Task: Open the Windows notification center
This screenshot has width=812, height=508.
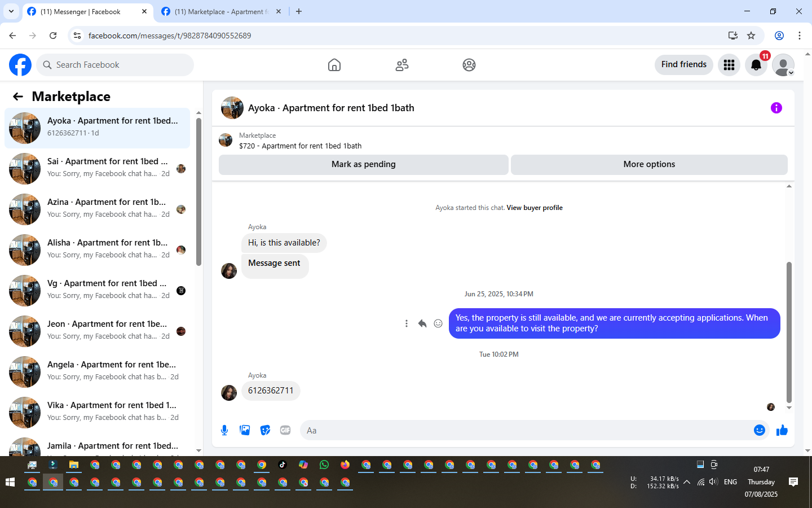Action: 793,482
